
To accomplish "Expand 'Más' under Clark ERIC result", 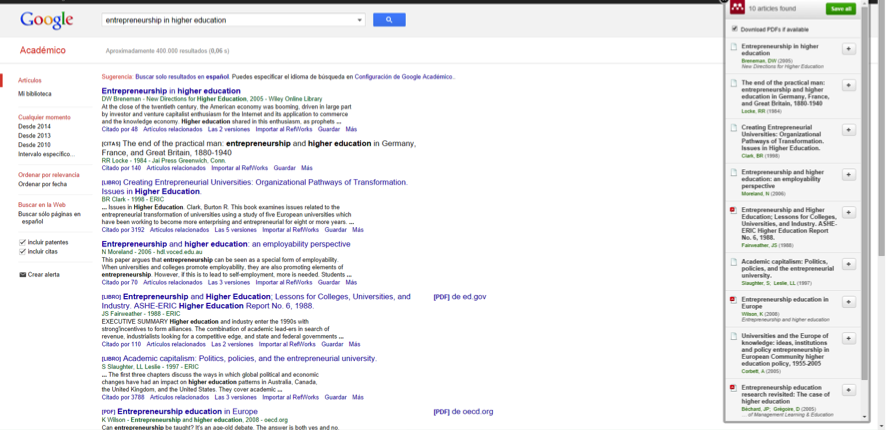I will (358, 230).
